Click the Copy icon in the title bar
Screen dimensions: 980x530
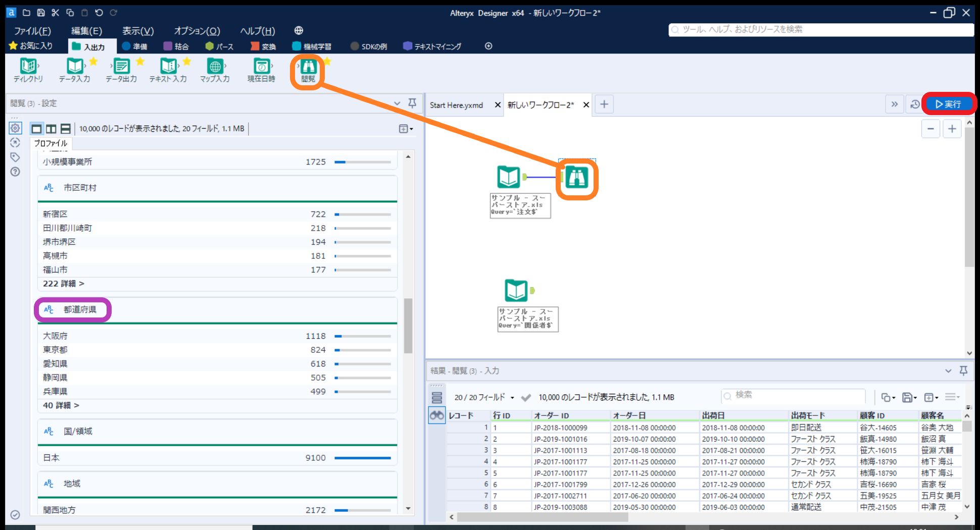point(70,13)
